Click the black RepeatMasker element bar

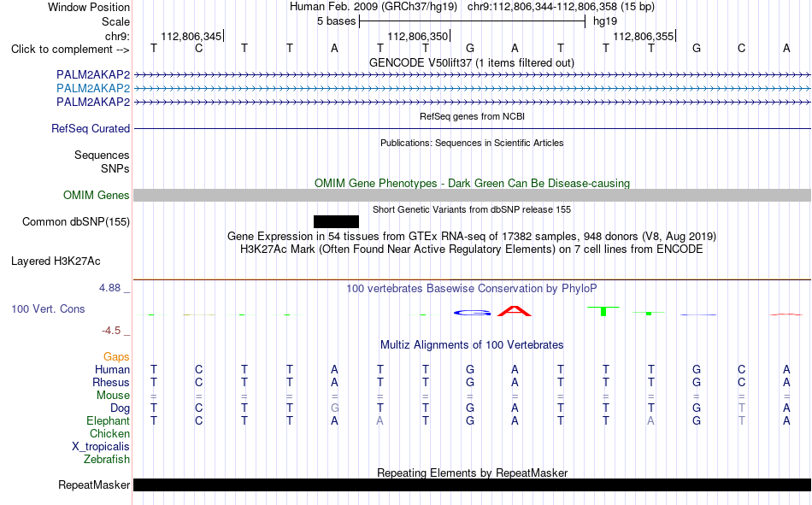[473, 484]
